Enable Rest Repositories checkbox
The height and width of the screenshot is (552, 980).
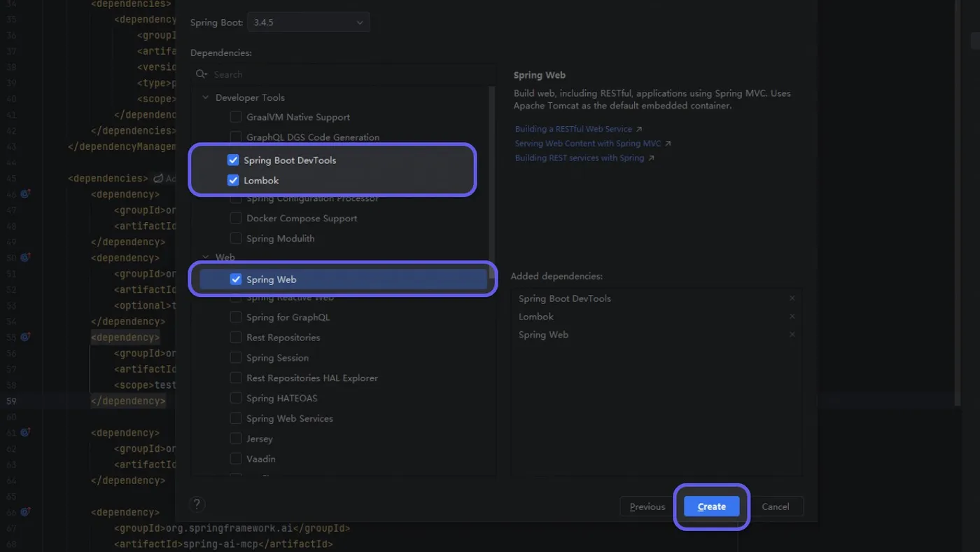point(236,338)
